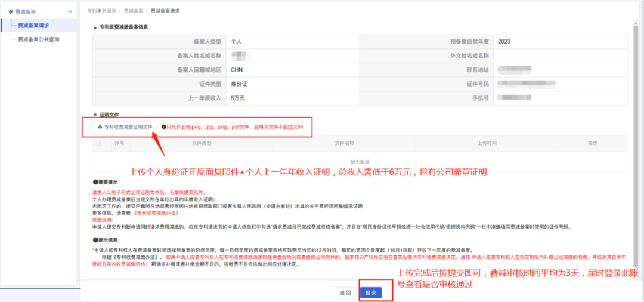Collapse the 费减备案 sidebar section chevron
Screen dimensions: 644x302
(70, 11)
